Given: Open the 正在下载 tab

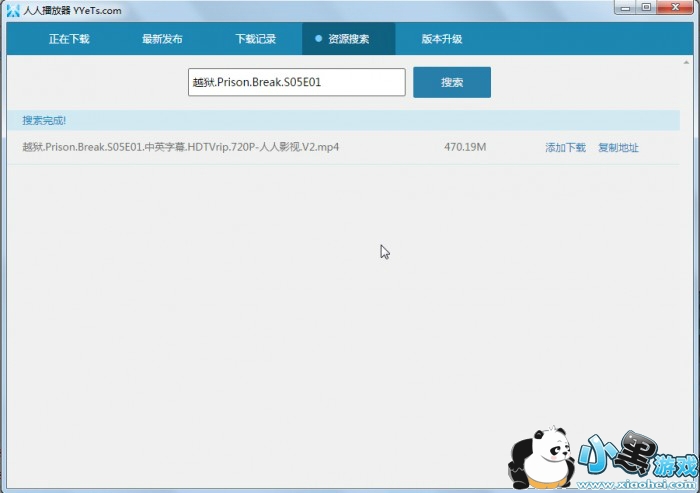Looking at the screenshot, I should click(69, 39).
